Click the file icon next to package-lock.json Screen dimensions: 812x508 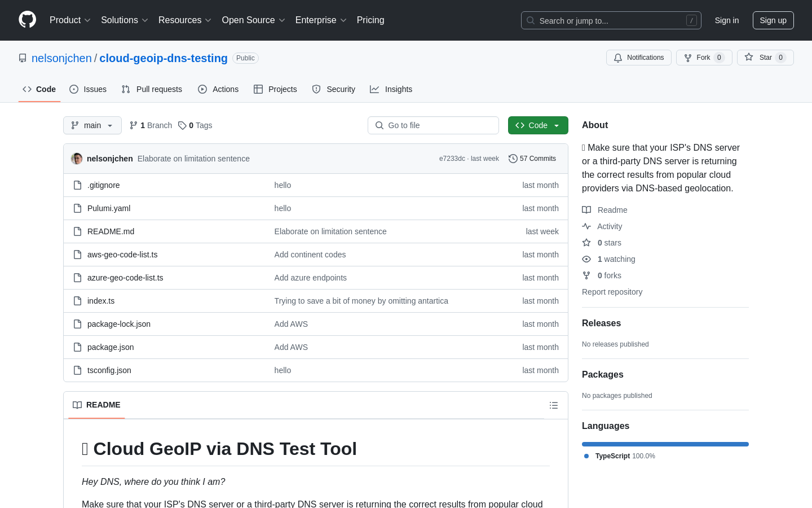tap(78, 324)
